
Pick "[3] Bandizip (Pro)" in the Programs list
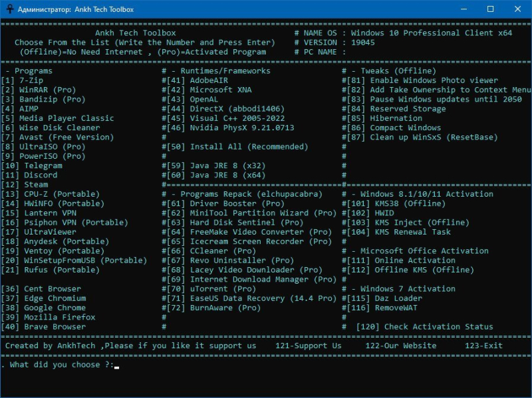[43, 99]
